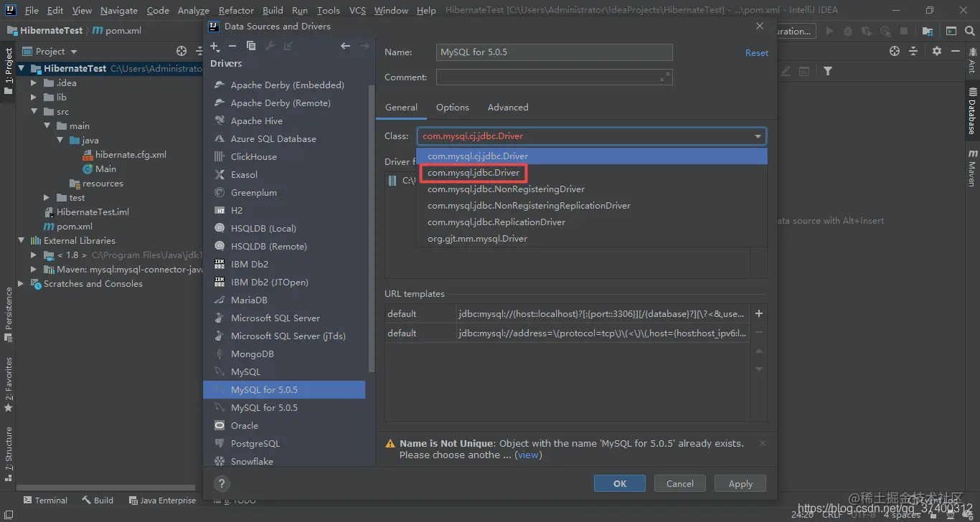
Task: Expand the Comment field with the resize icon
Action: coord(665,77)
